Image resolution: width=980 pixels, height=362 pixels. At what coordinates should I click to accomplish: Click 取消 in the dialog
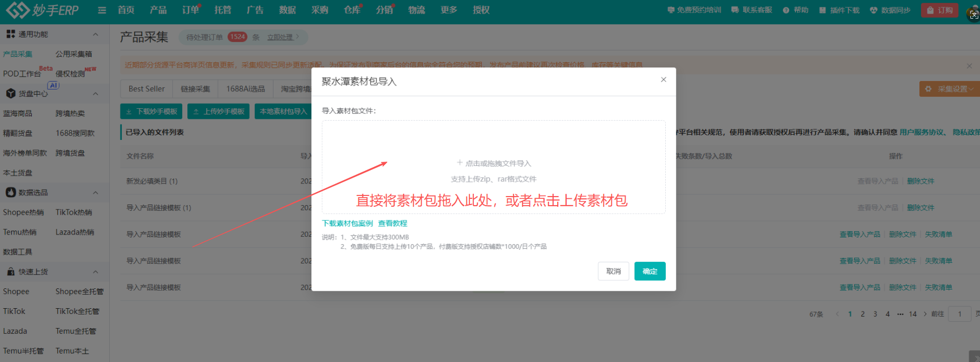tap(614, 271)
